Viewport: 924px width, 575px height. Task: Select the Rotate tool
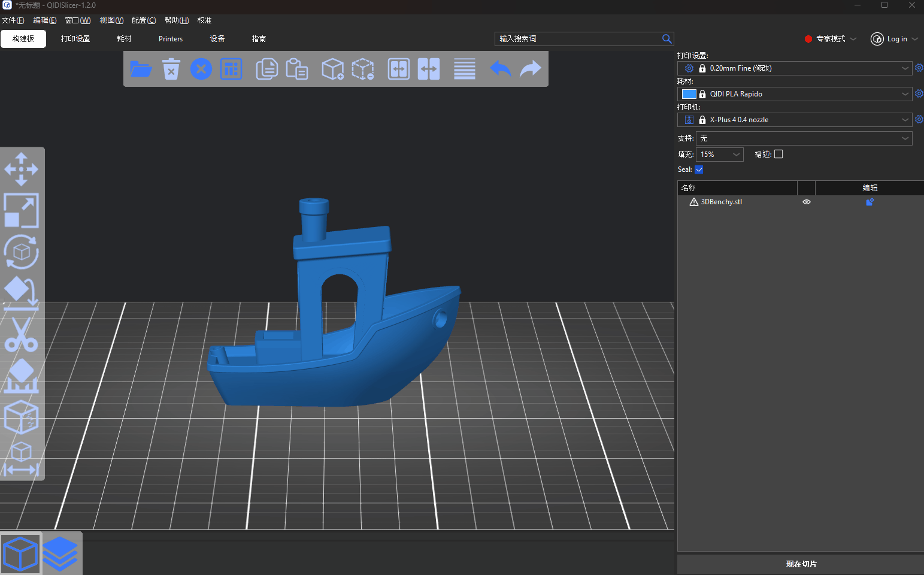pos(22,252)
